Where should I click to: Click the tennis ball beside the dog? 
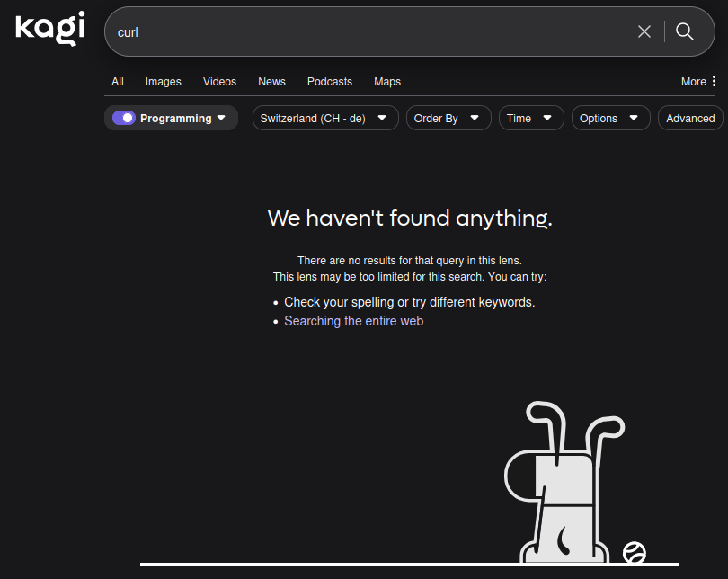(x=635, y=552)
